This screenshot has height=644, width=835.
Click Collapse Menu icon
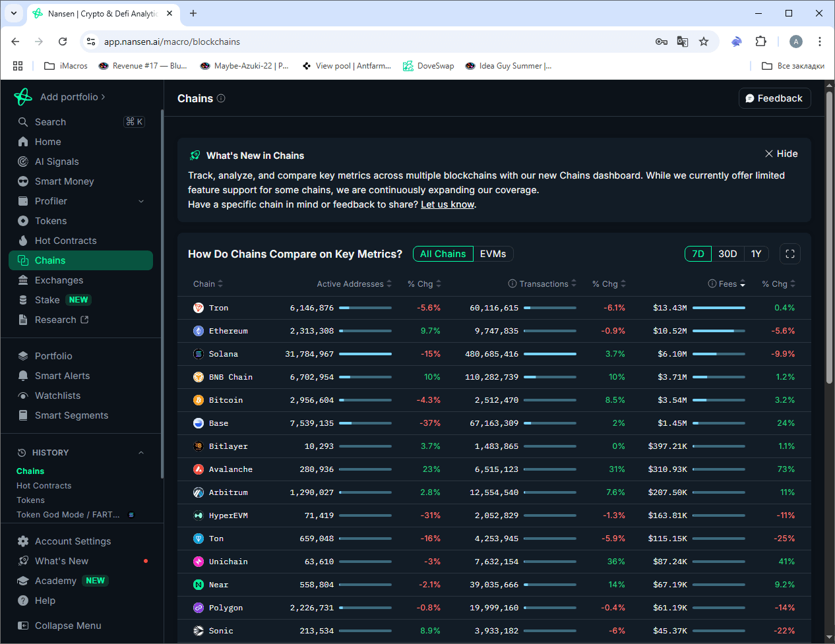(23, 626)
